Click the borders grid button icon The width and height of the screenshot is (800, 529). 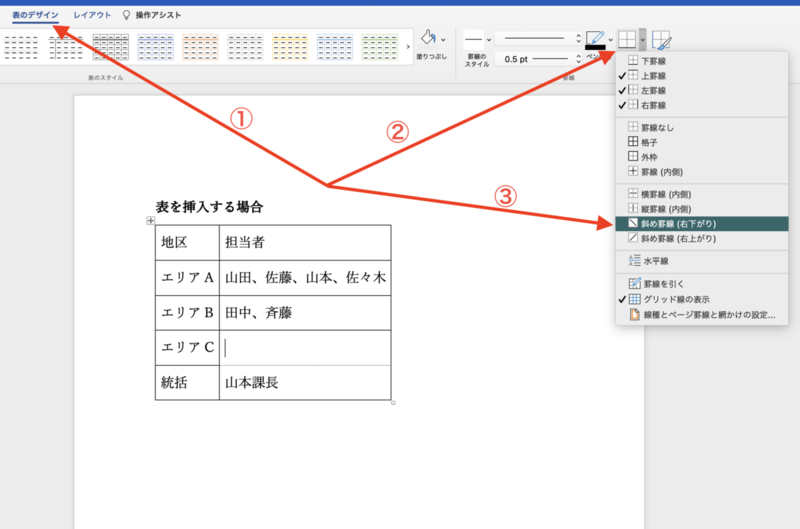point(627,39)
